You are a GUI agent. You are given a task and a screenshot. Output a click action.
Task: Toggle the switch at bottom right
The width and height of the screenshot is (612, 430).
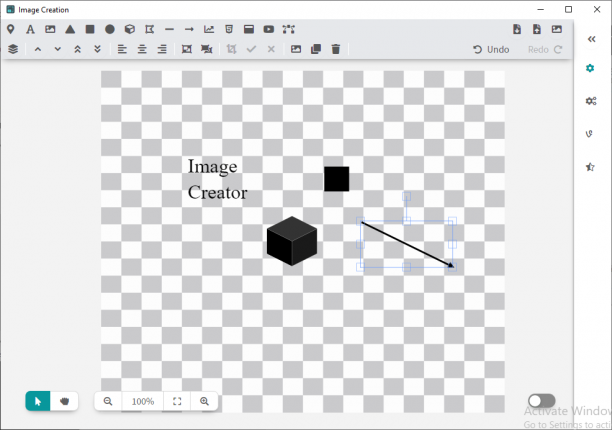[x=542, y=401]
